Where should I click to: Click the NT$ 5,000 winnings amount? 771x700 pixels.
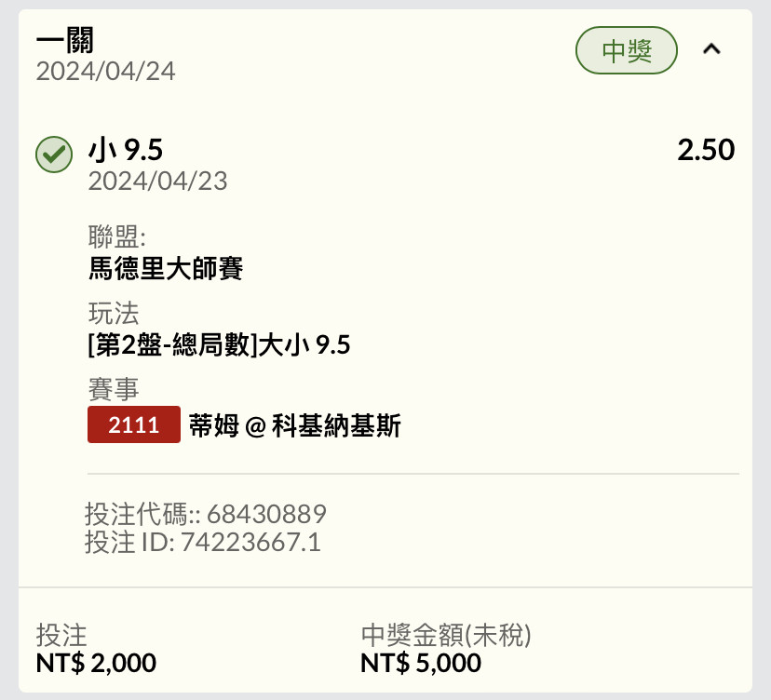420,664
